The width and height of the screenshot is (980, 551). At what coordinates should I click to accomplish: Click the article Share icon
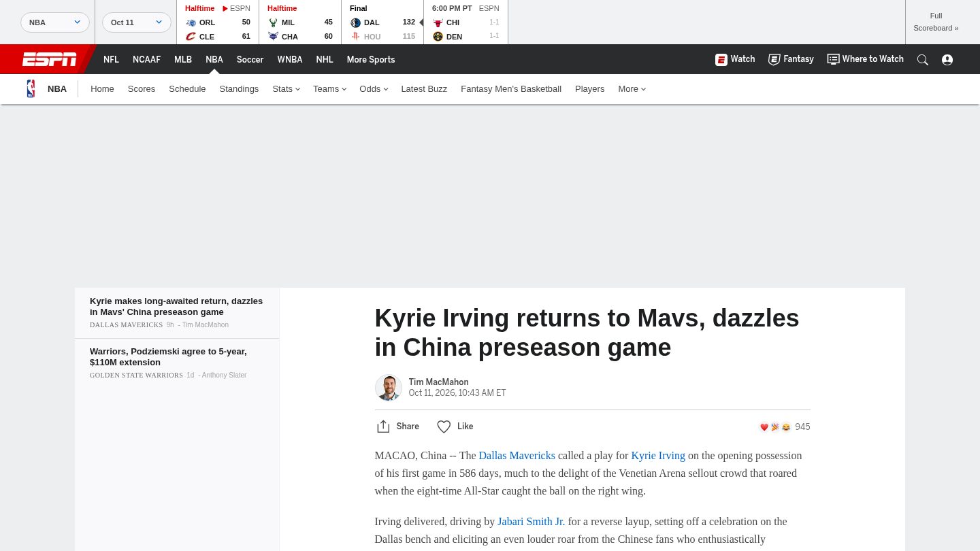point(383,427)
